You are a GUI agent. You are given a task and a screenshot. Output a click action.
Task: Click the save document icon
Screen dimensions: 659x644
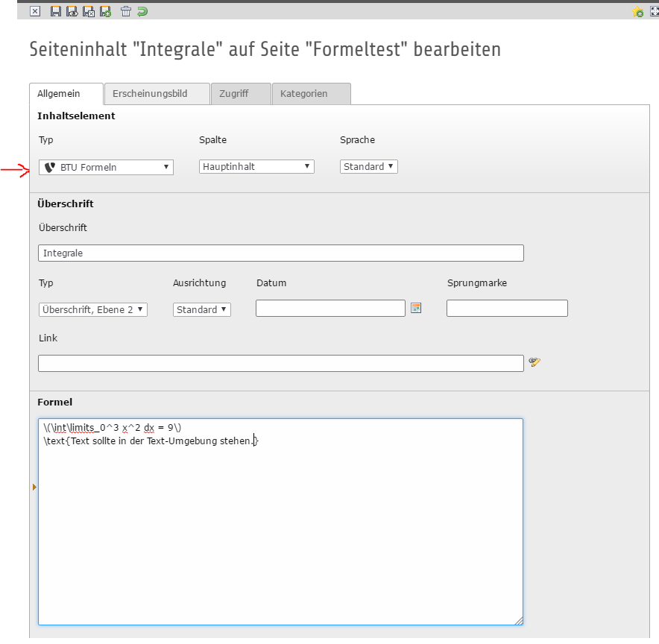(x=56, y=11)
